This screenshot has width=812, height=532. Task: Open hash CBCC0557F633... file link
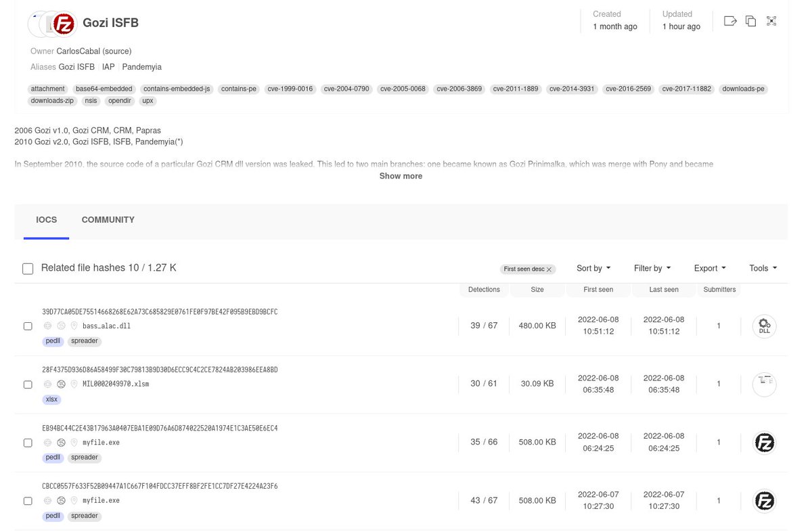[160, 487]
